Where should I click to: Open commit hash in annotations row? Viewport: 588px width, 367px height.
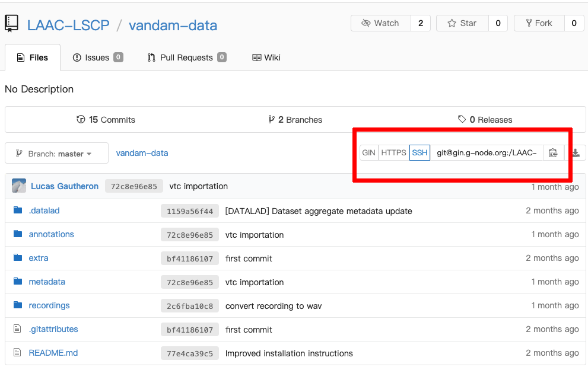[x=190, y=235]
